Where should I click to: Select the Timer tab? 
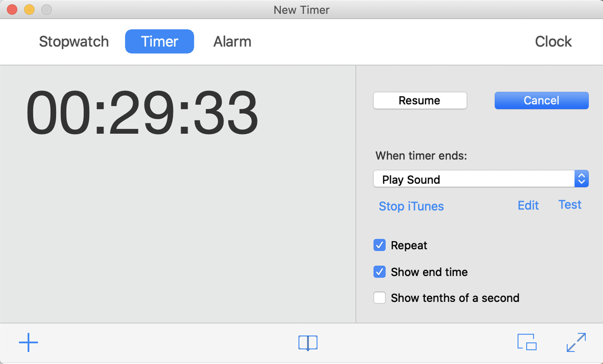(159, 41)
